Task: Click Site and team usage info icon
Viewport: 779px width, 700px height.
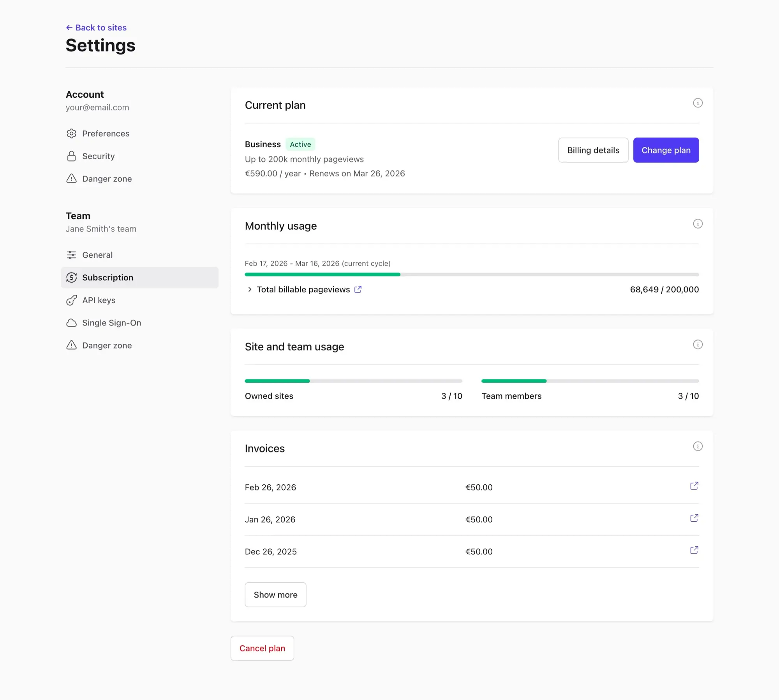Action: [698, 345]
